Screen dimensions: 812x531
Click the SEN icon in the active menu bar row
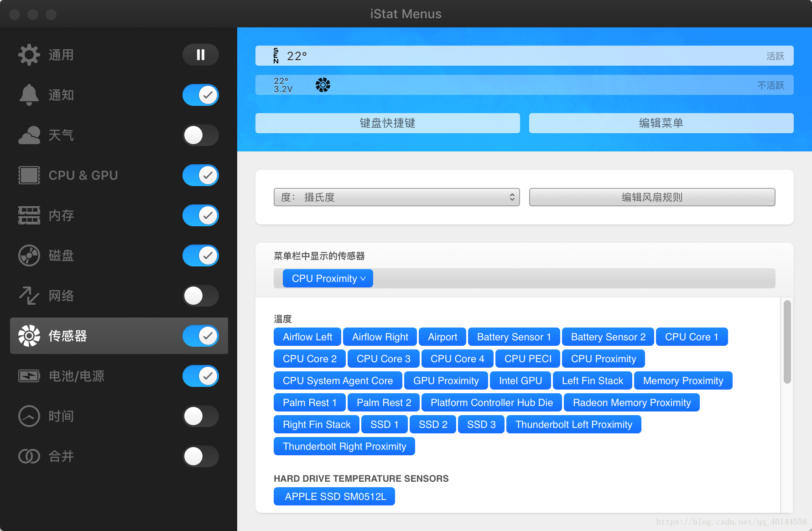pyautogui.click(x=276, y=56)
